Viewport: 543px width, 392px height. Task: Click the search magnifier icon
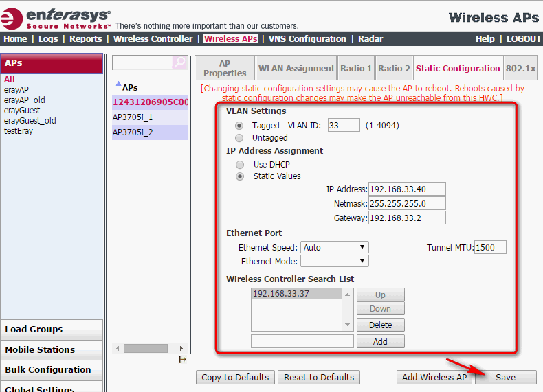tap(179, 62)
